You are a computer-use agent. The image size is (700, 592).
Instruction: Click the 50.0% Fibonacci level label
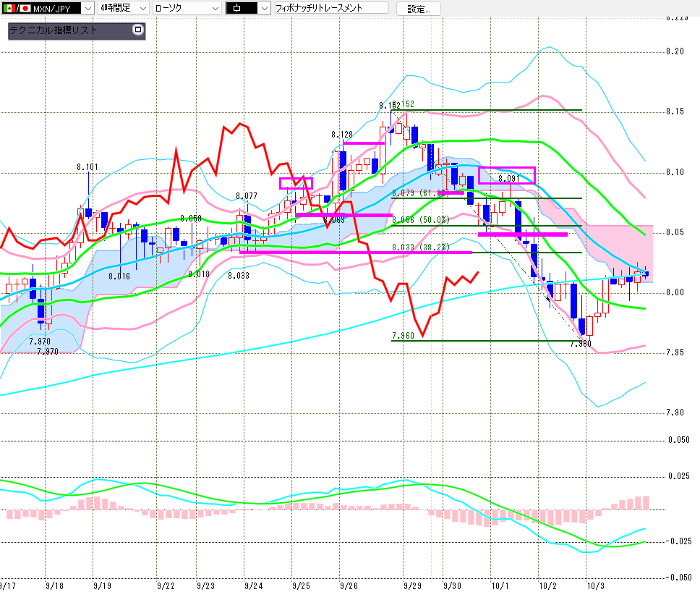click(x=421, y=219)
